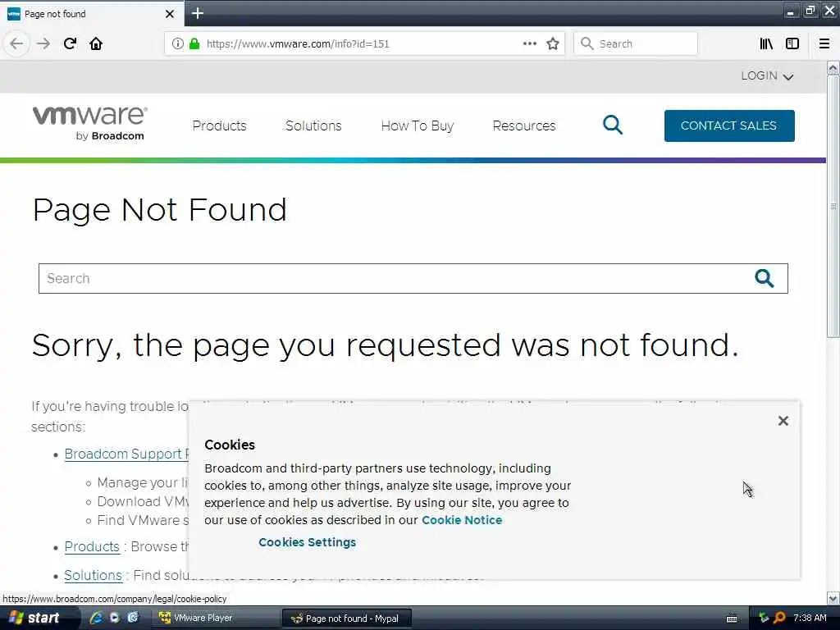The width and height of the screenshot is (840, 630).
Task: Switch to VMware Player taskbar window
Action: click(x=214, y=618)
